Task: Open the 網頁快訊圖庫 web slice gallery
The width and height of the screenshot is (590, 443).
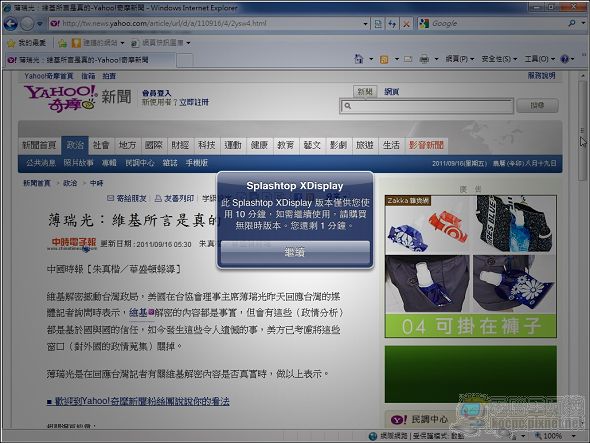Action: point(161,43)
